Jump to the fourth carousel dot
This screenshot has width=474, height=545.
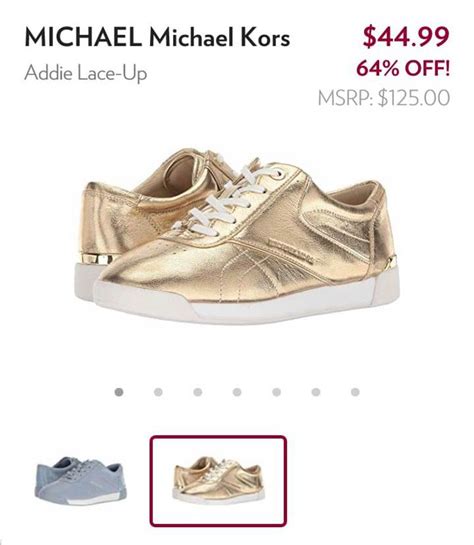click(237, 392)
